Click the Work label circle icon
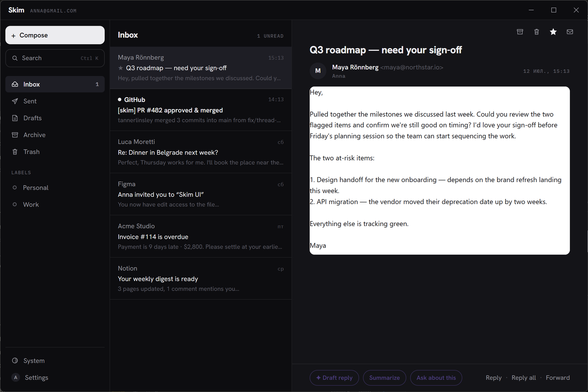The image size is (588, 392). click(15, 204)
